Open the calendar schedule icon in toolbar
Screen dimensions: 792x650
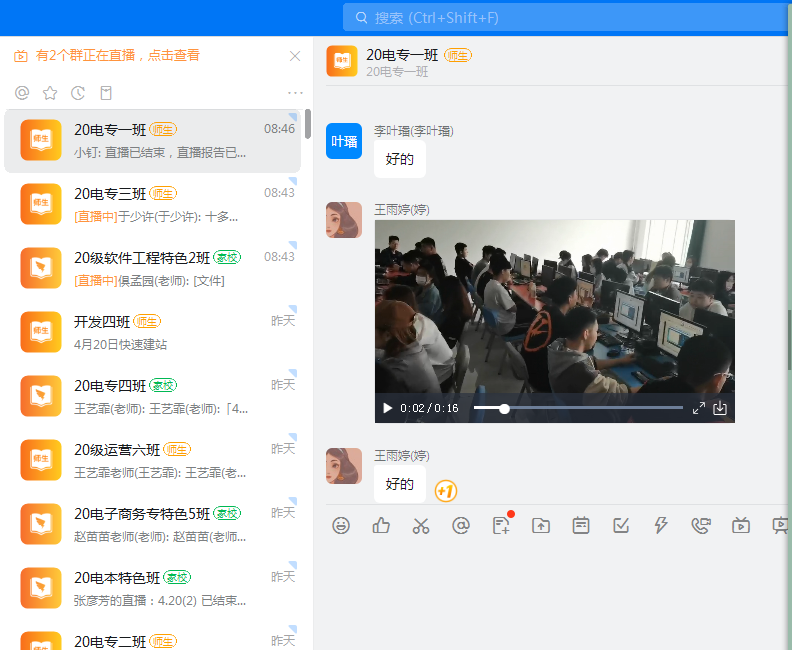tap(581, 525)
